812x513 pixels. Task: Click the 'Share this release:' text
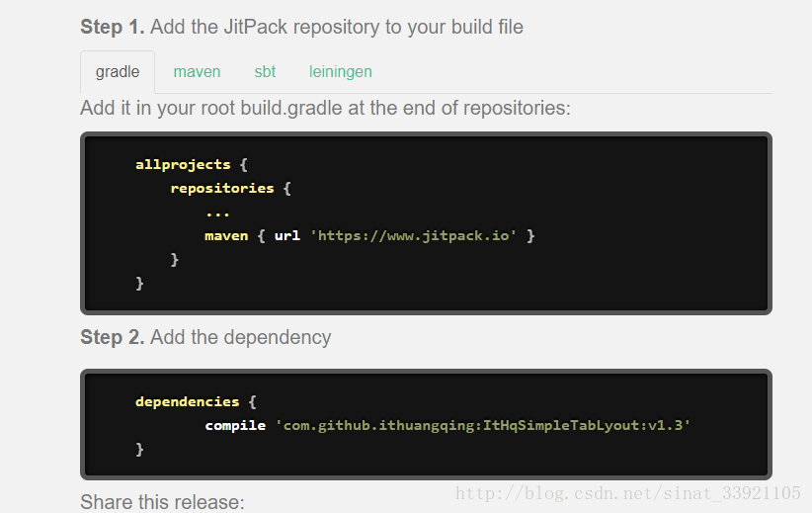pos(162,501)
